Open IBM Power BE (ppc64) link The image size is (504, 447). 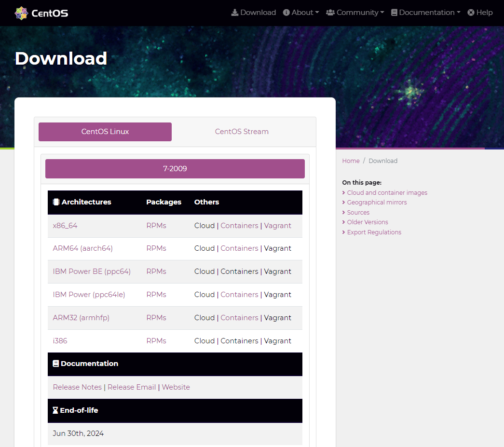[x=92, y=271]
